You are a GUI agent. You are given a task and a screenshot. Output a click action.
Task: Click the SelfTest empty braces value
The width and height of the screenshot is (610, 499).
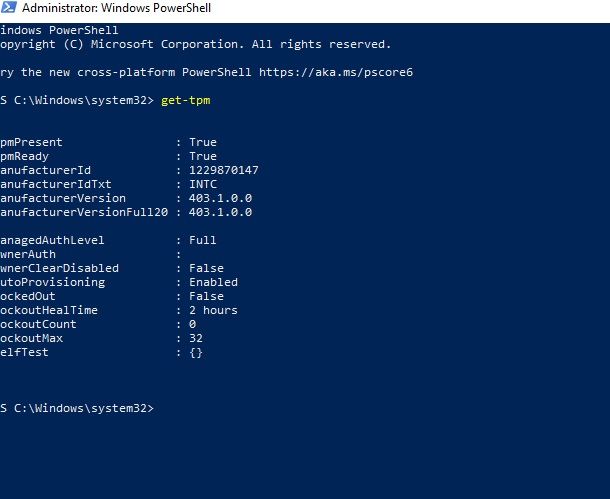pyautogui.click(x=196, y=352)
